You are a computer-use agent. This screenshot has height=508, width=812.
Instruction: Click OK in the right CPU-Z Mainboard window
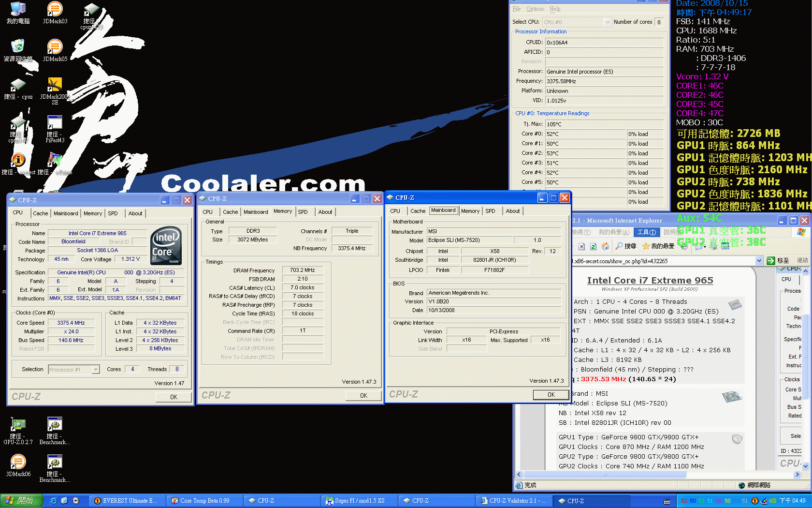551,395
